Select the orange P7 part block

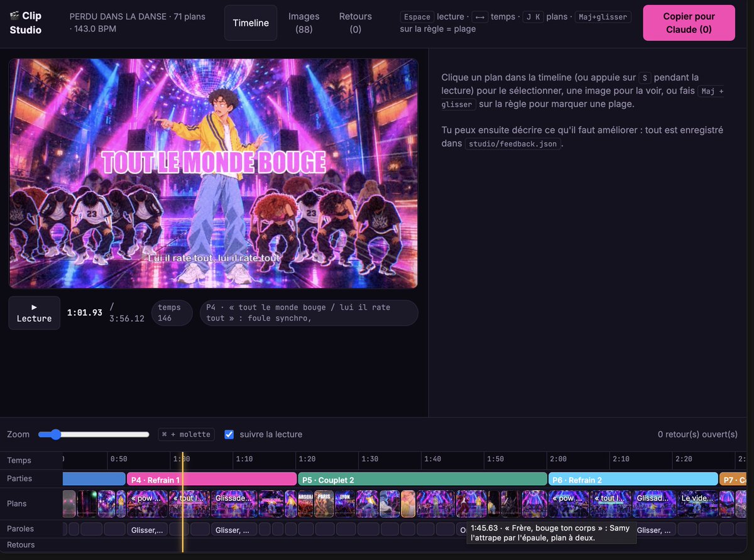point(733,480)
